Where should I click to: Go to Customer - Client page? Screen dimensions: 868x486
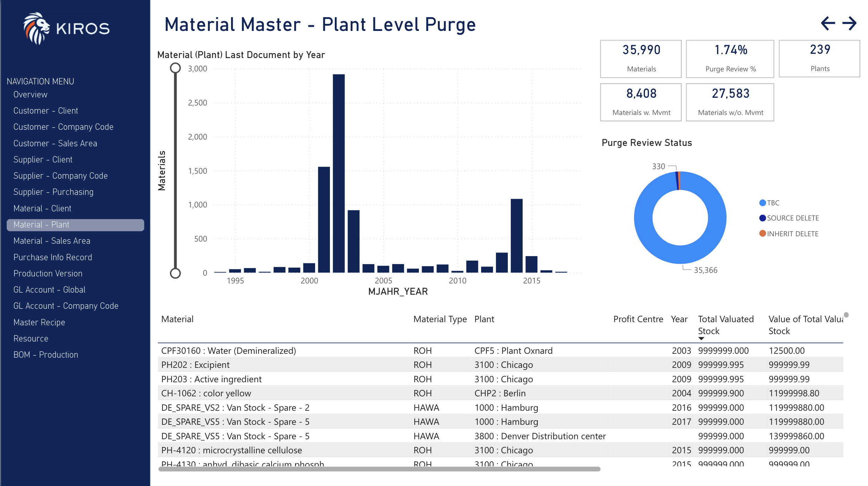tap(46, 111)
